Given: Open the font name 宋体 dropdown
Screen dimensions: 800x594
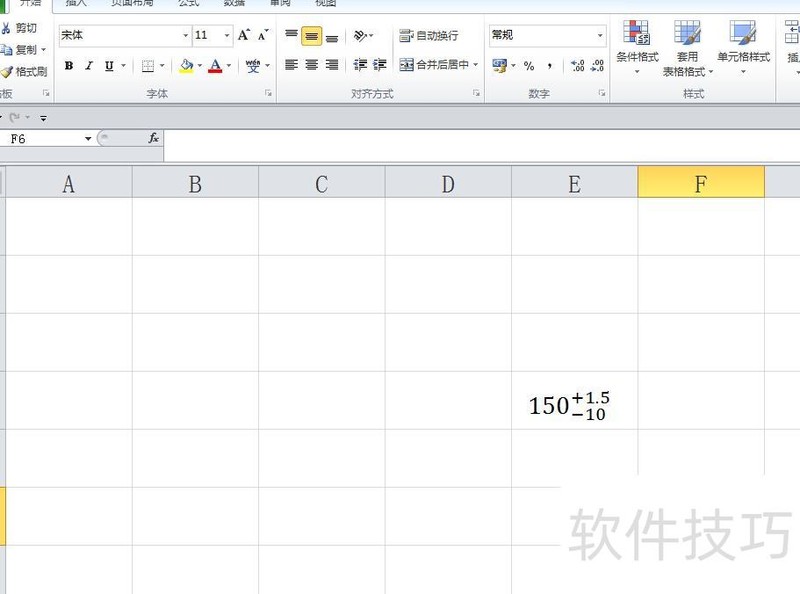Looking at the screenshot, I should coord(185,33).
